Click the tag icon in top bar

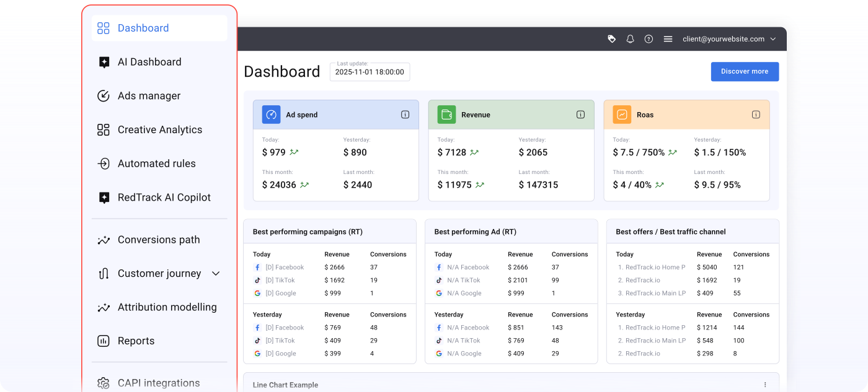tap(611, 39)
